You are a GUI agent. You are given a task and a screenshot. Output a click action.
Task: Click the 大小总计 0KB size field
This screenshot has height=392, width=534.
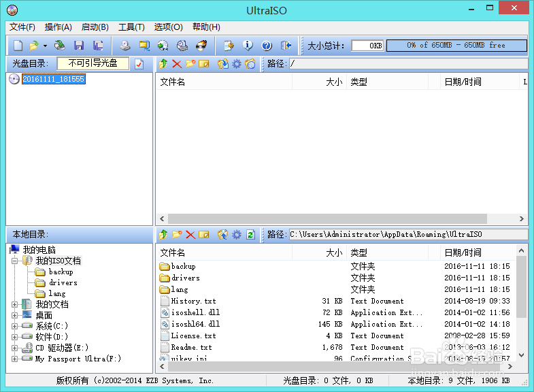(x=367, y=46)
